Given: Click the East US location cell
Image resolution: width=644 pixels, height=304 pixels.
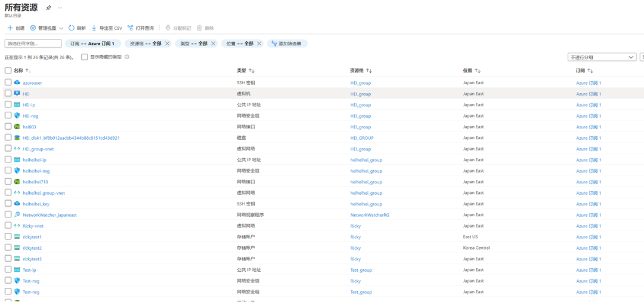Looking at the screenshot, I should [x=470, y=237].
